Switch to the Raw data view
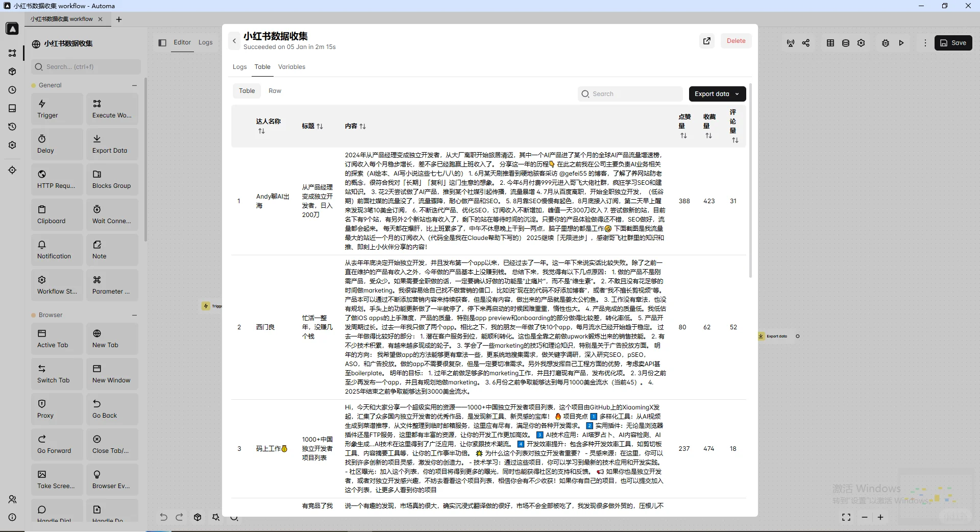 pyautogui.click(x=275, y=91)
